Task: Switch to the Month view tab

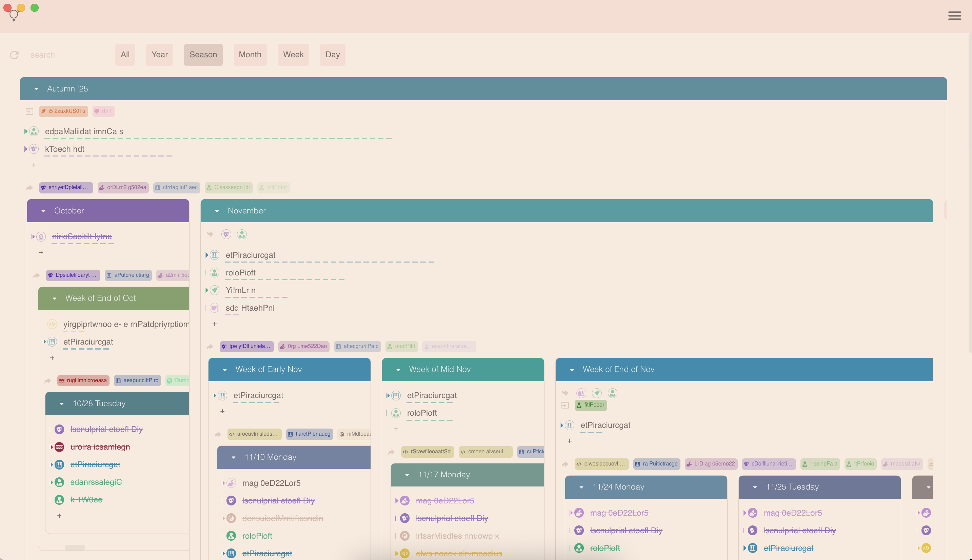Action: (250, 55)
